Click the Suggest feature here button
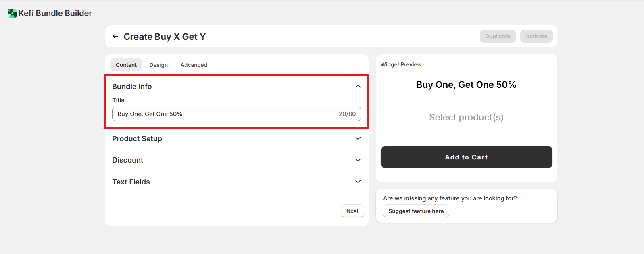 [x=416, y=211]
